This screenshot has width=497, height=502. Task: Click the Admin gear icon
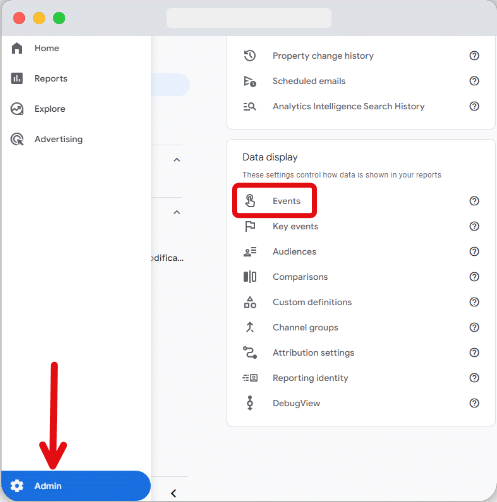pos(17,486)
